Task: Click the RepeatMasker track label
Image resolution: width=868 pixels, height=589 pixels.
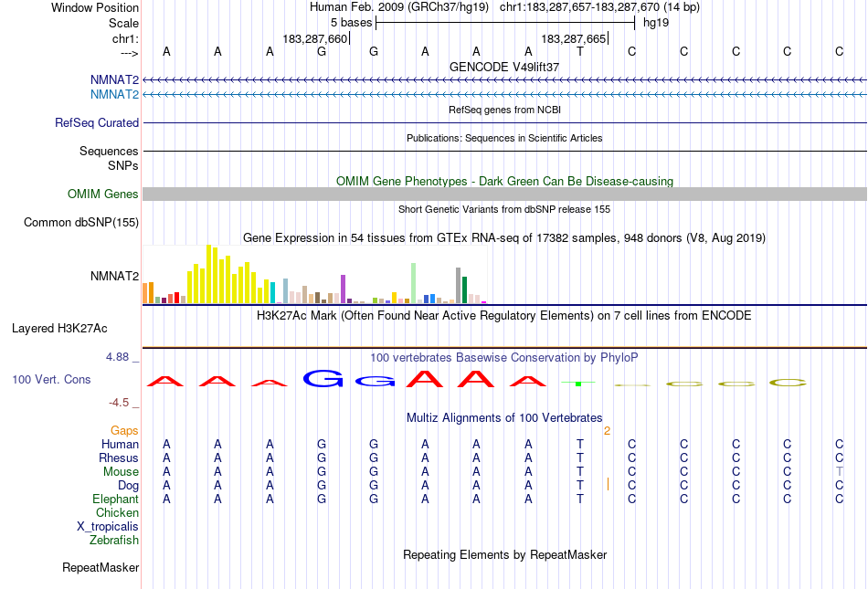Action: tap(101, 567)
